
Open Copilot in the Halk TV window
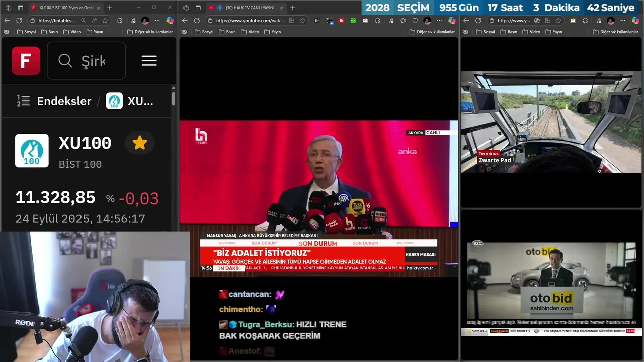pos(452,21)
